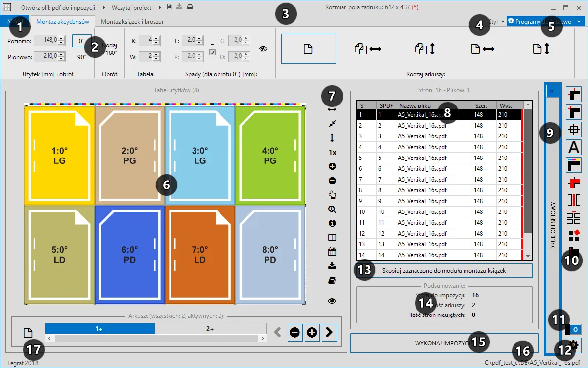Screen dimensions: 588x368
Task: Add a sheet with the plus button
Action: [x=312, y=332]
